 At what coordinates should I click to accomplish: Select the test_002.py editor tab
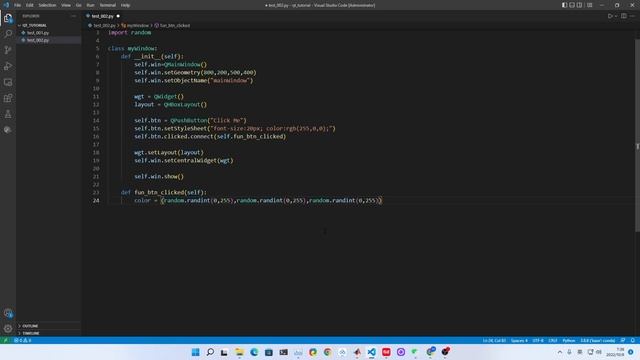(x=103, y=16)
